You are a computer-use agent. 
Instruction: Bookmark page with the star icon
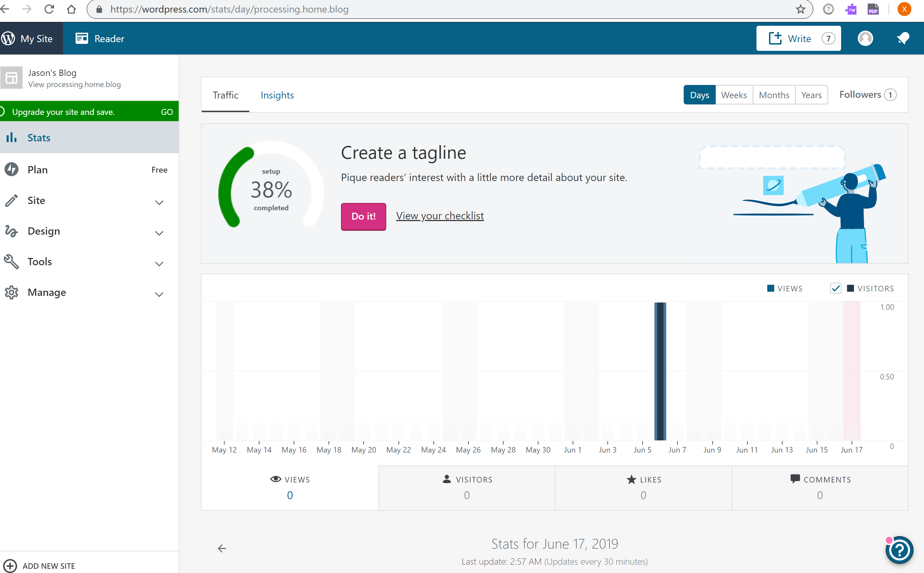[x=800, y=9]
